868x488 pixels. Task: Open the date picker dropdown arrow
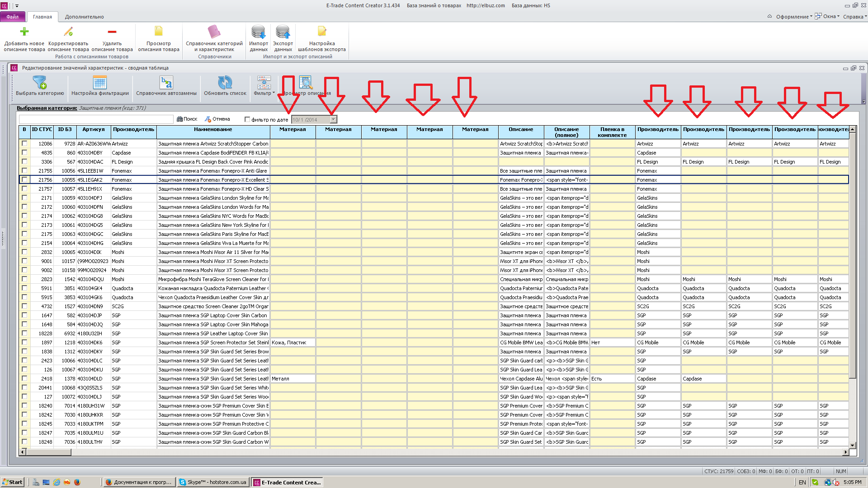click(333, 119)
